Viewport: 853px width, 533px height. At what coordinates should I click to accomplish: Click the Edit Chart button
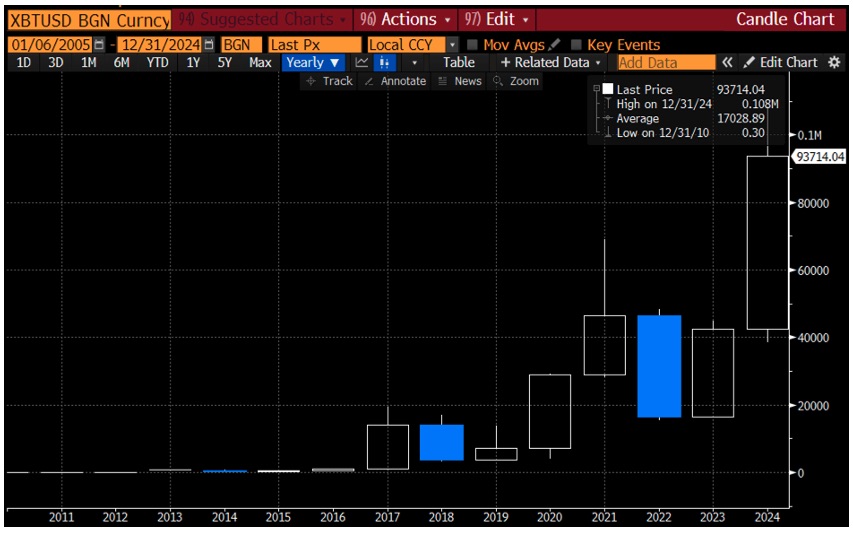[780, 63]
